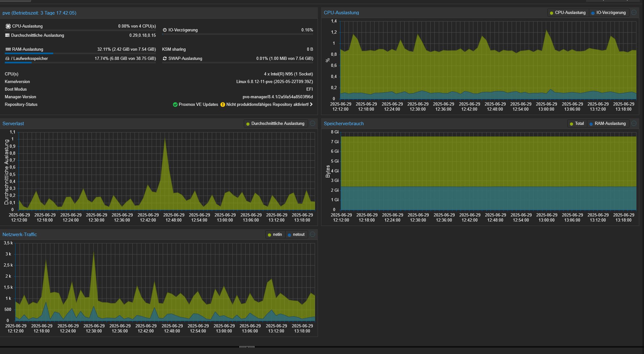
Task: Click the Boot Modus value 'EFI'
Action: pyautogui.click(x=310, y=89)
